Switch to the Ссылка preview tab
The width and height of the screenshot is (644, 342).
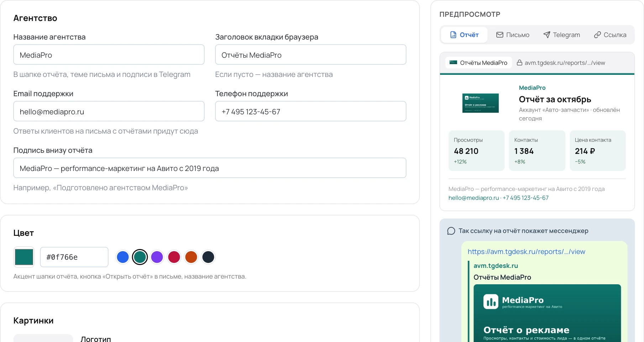[x=610, y=35]
